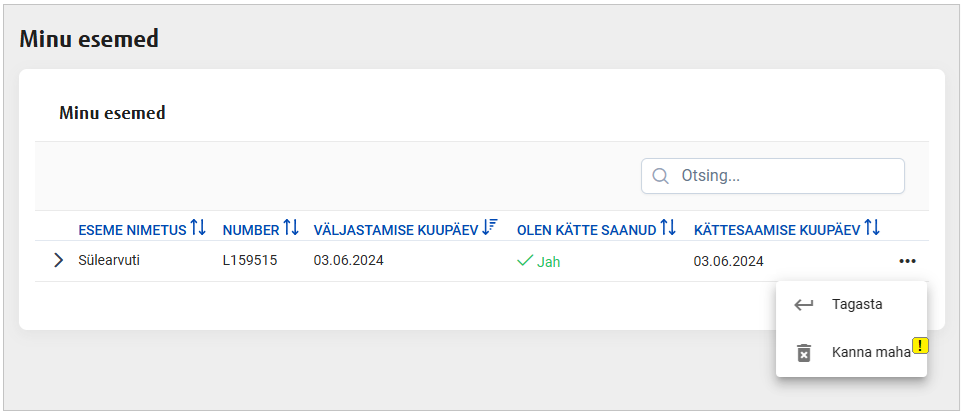Sort by Number column arrows icon
This screenshot has height=420, width=968.
click(291, 229)
